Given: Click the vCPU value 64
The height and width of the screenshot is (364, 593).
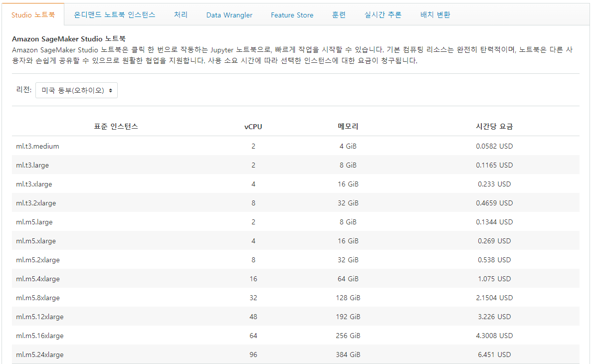Looking at the screenshot, I should [253, 335].
